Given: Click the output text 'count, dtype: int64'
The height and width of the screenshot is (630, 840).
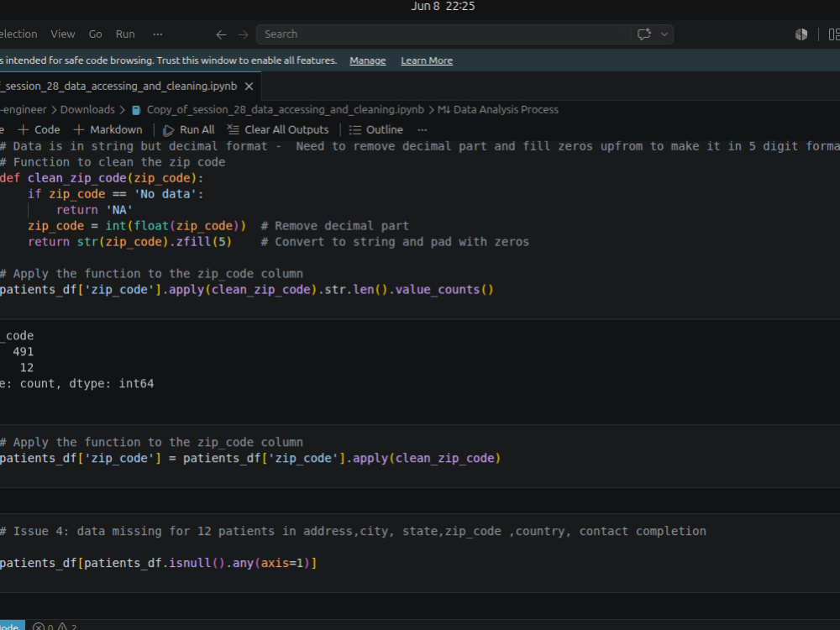Looking at the screenshot, I should coord(87,384).
